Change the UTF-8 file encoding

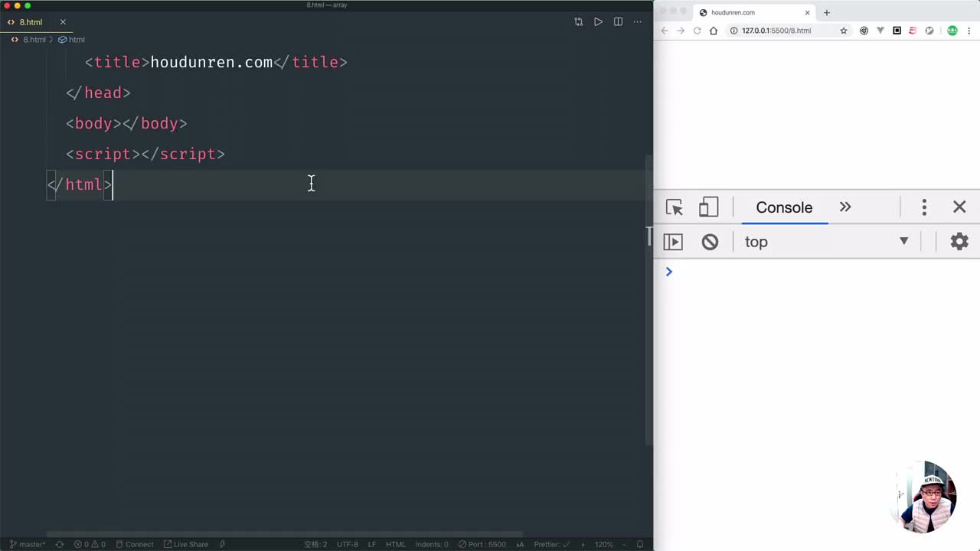click(x=348, y=544)
